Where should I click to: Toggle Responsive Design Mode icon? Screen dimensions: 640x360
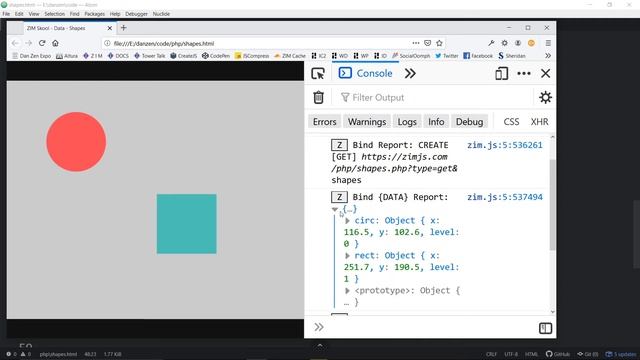click(x=501, y=73)
